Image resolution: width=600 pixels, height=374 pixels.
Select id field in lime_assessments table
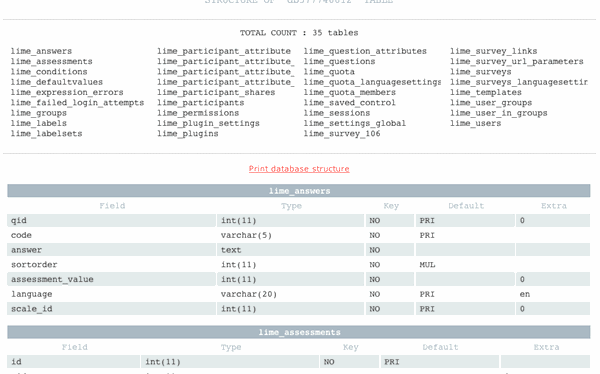pos(73,362)
